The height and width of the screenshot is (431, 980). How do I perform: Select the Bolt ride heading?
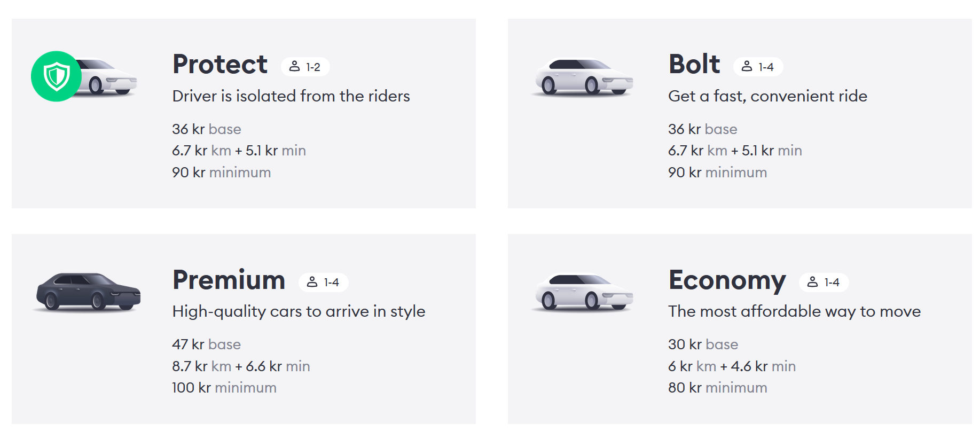click(694, 64)
